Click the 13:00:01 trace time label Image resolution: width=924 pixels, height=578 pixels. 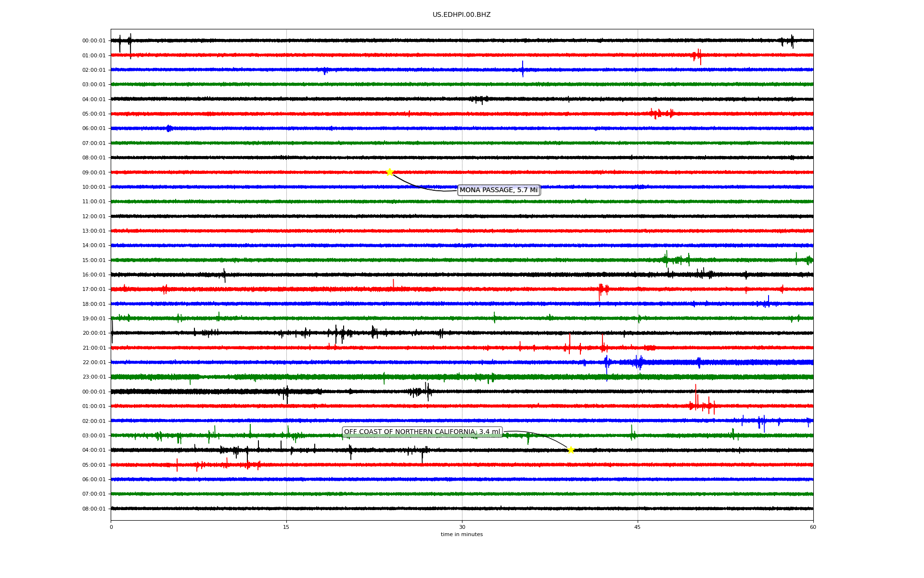click(94, 231)
